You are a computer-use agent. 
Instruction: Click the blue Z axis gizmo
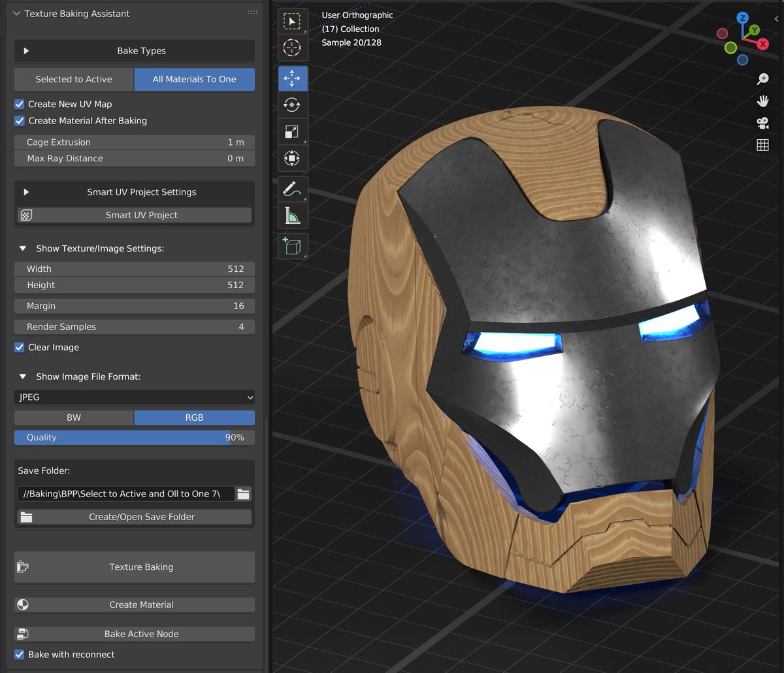(743, 18)
